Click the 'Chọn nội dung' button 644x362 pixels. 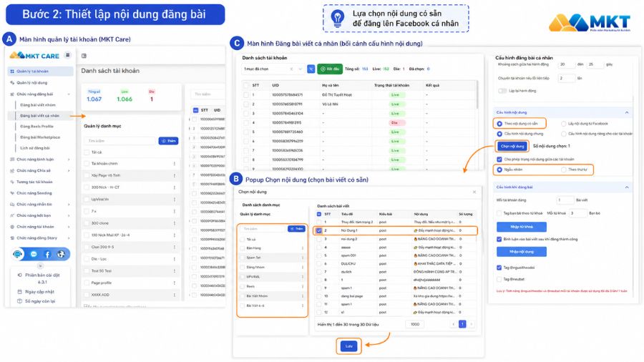(512, 146)
